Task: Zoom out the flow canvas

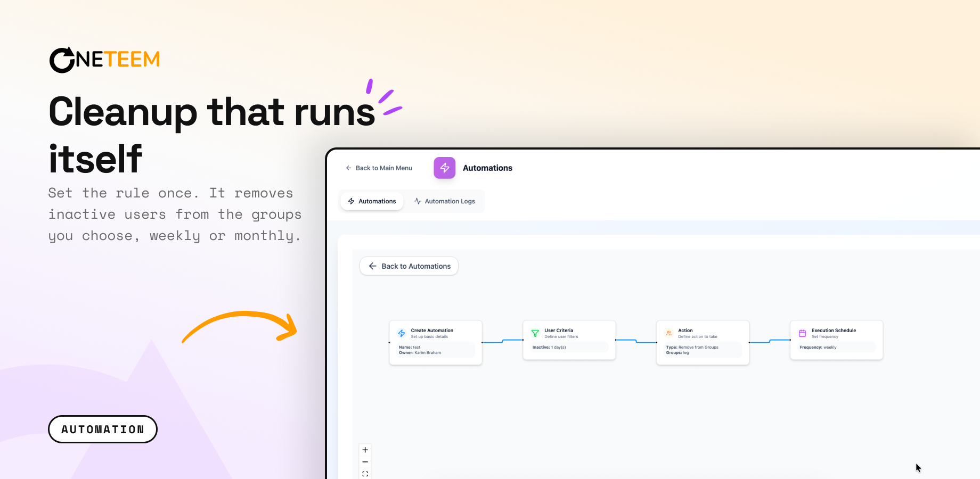Action: 365,462
